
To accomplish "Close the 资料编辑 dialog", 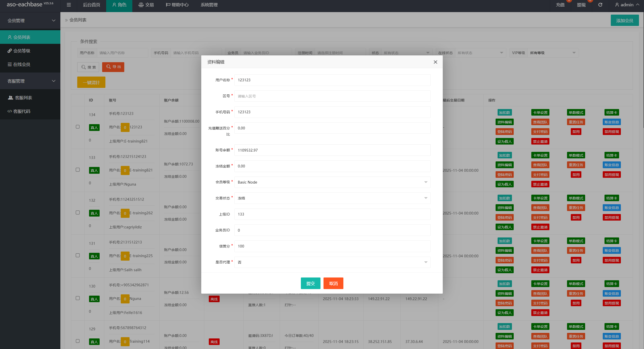I will coord(435,62).
